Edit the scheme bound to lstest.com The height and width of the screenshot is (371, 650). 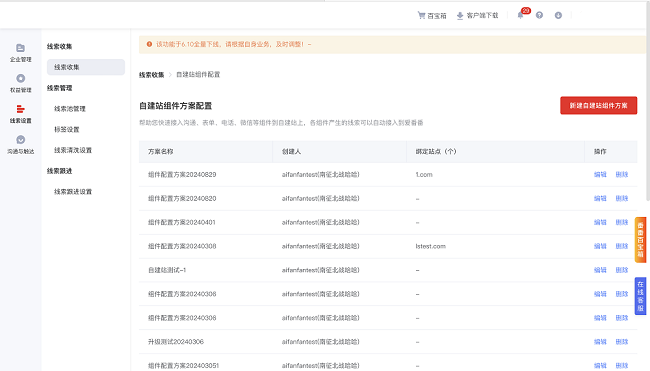click(600, 246)
